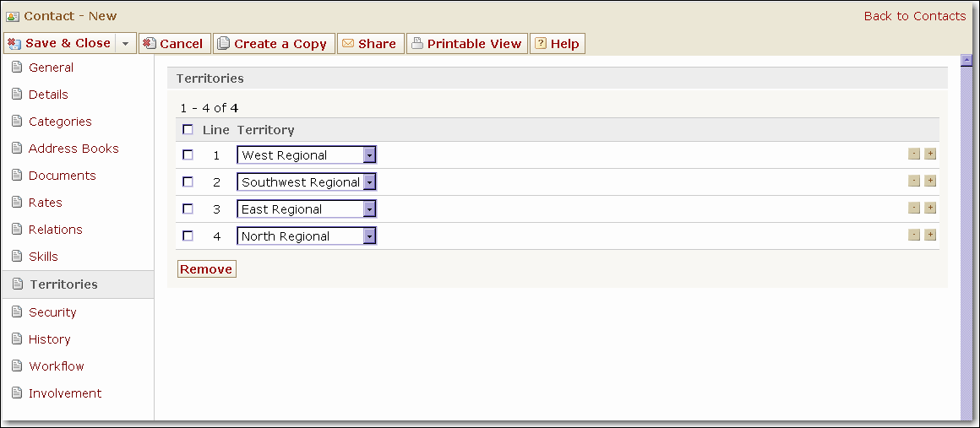Click the Remove button
This screenshot has height=428, width=980.
206,269
